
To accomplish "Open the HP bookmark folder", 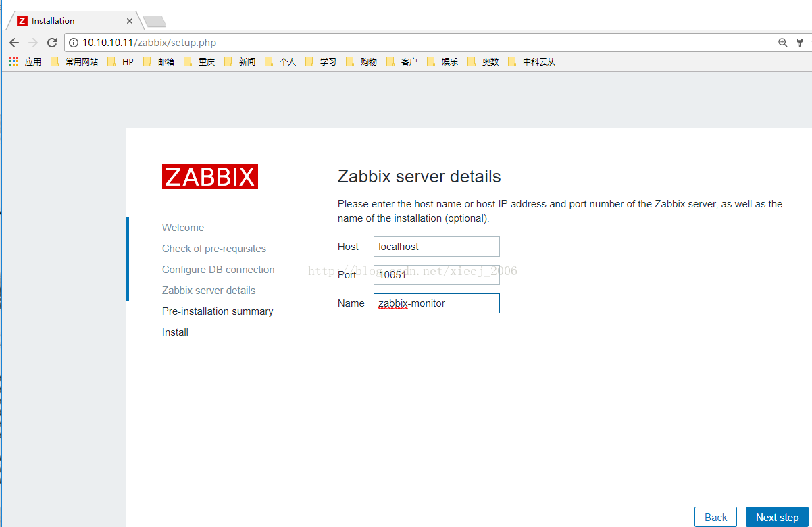I will [121, 61].
